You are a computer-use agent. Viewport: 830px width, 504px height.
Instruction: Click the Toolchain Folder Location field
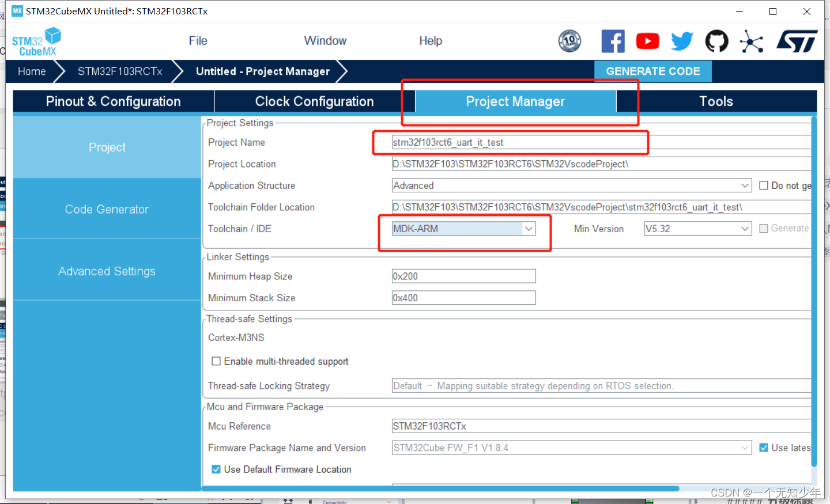click(x=601, y=207)
